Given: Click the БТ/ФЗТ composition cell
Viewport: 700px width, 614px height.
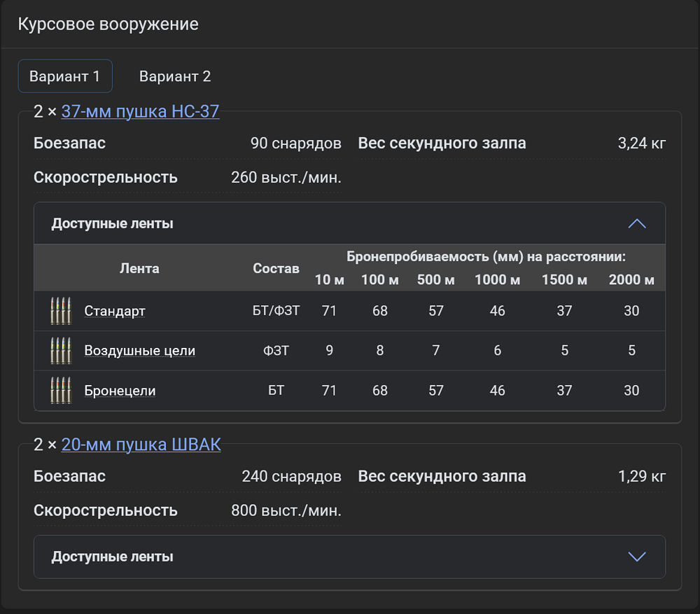Looking at the screenshot, I should [276, 311].
